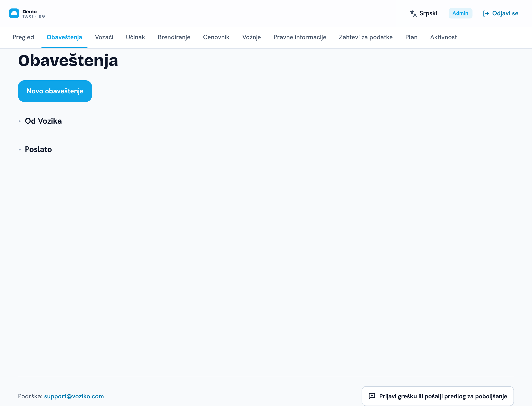Expand the Od Vozika section
Screen dimensions: 532x406
(x=40, y=121)
